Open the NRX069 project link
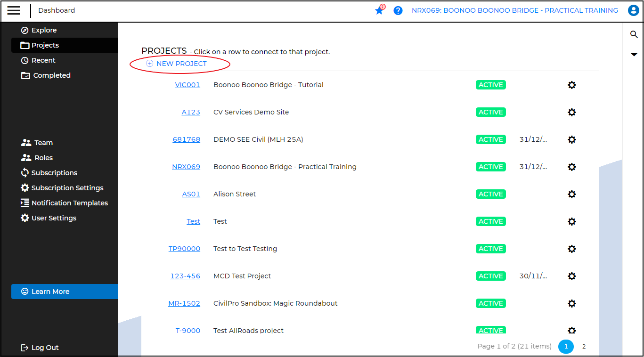644x357 pixels. click(x=186, y=167)
